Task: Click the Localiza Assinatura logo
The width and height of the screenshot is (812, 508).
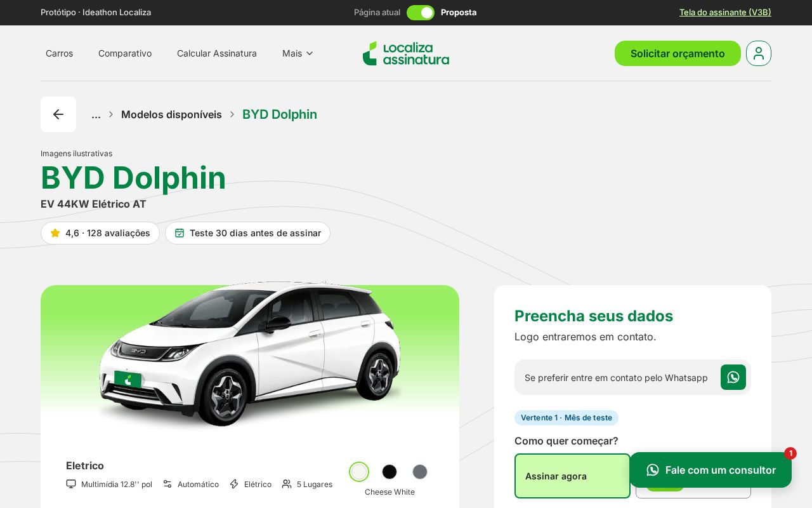Action: (x=406, y=53)
